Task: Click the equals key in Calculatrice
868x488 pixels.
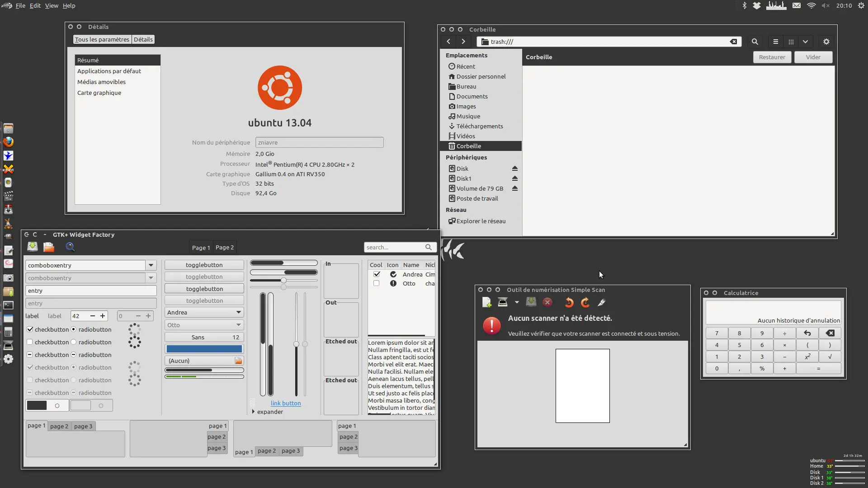Action: click(819, 368)
